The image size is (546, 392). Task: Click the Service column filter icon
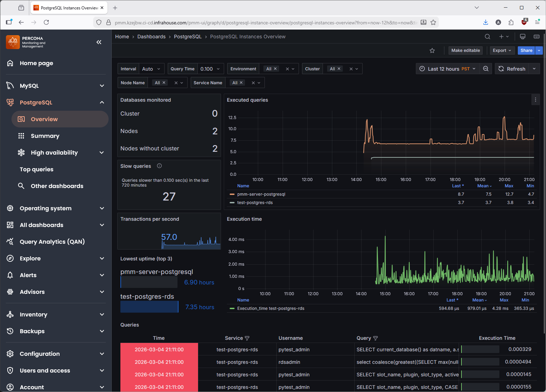[247, 338]
